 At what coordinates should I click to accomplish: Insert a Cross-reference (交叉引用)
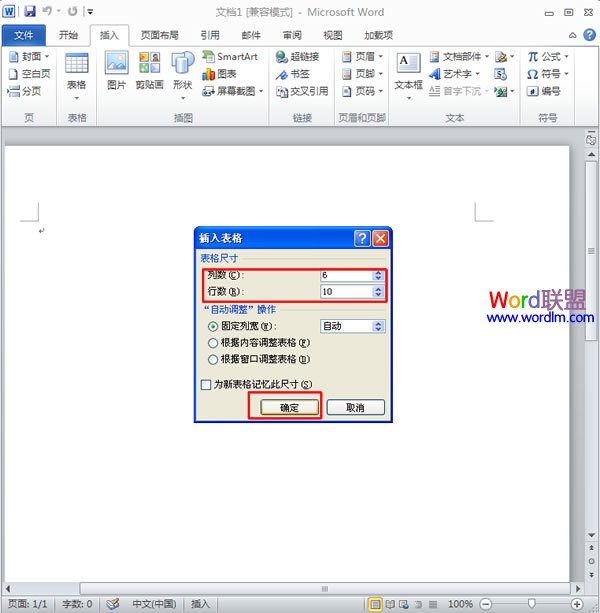[x=302, y=91]
